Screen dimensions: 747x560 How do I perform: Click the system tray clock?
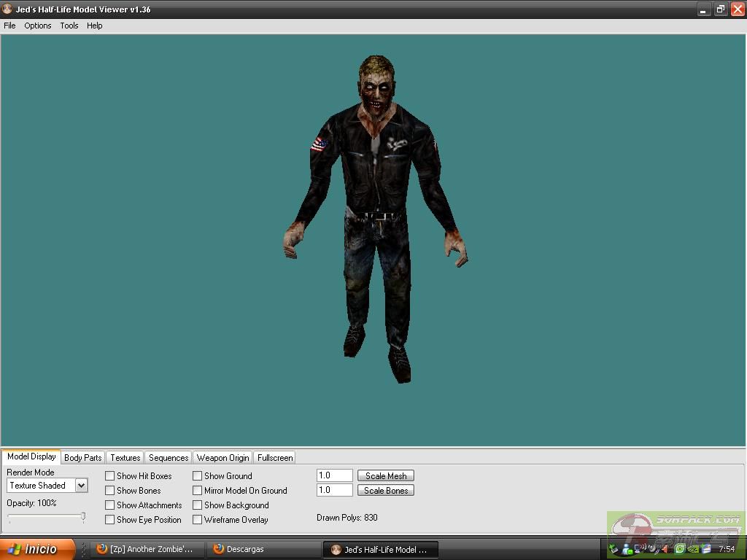(x=727, y=549)
